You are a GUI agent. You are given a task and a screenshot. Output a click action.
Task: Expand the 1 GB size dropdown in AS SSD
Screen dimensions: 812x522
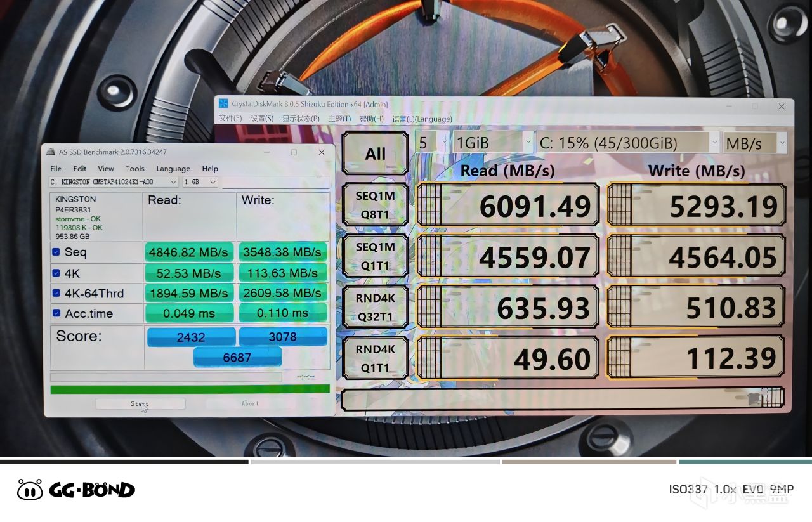(x=200, y=182)
